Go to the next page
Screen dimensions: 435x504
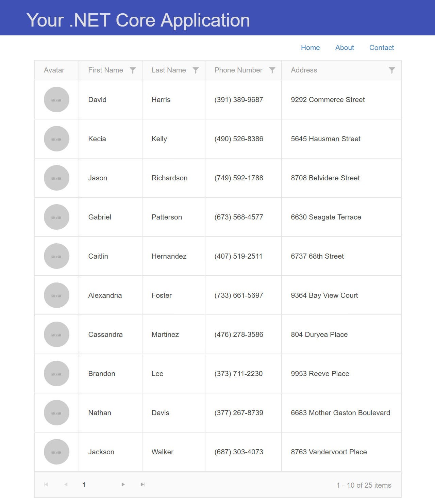click(x=123, y=485)
